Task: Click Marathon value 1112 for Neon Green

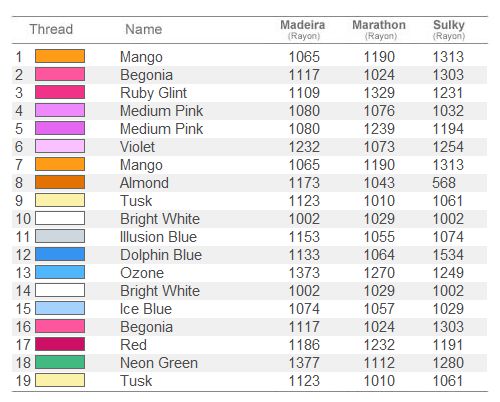Action: [379, 363]
